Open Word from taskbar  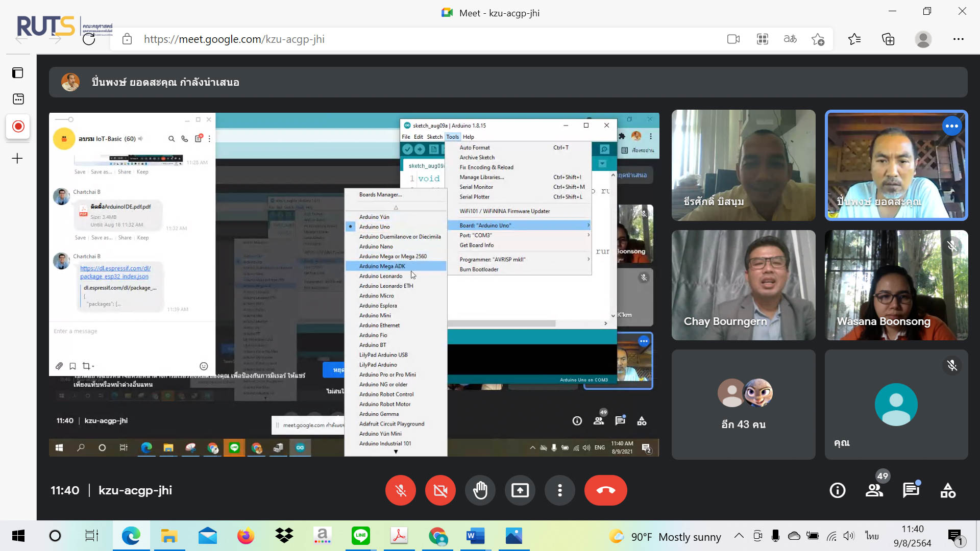pyautogui.click(x=475, y=536)
